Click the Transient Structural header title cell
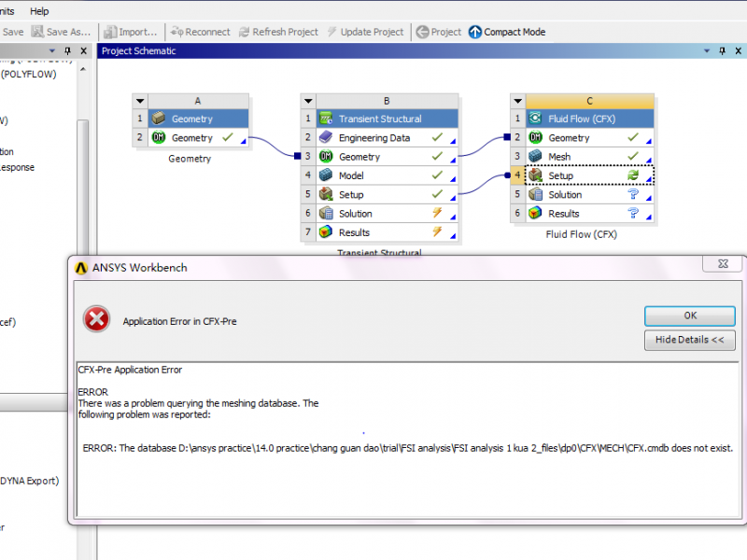 [387, 119]
